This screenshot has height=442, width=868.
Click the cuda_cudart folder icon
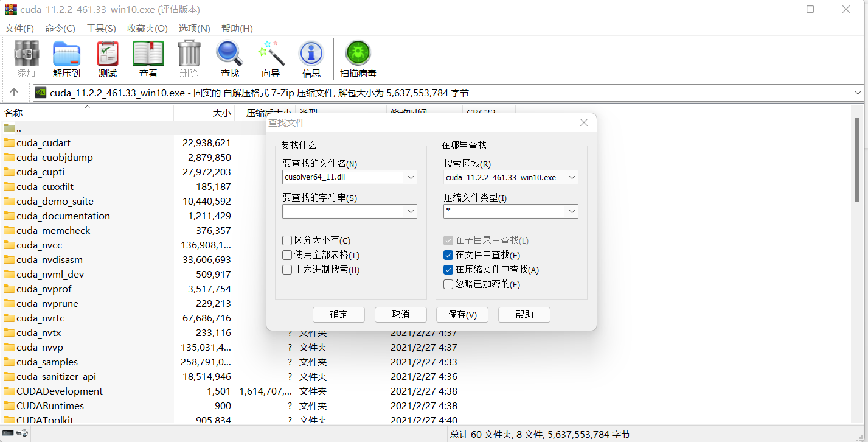click(9, 142)
